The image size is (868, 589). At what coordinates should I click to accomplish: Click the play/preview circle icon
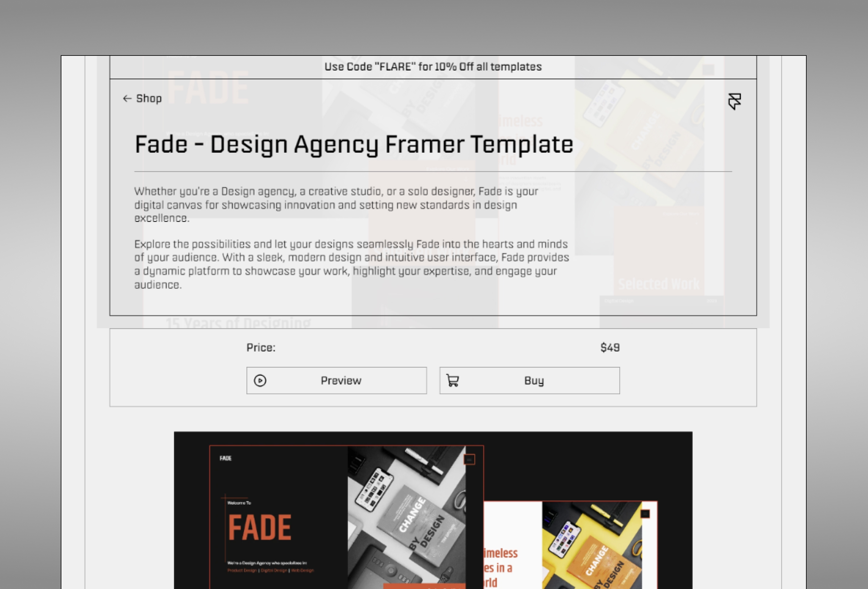259,381
